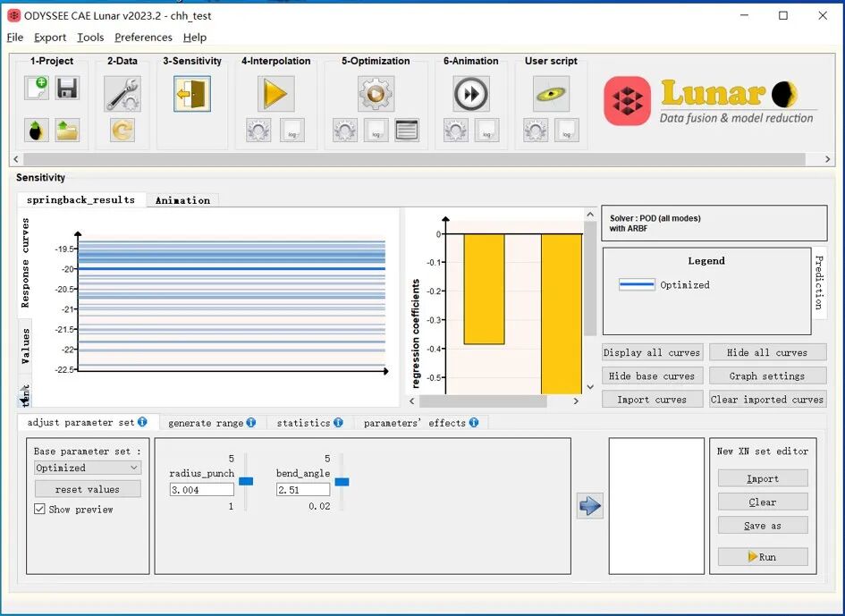Open the vertical Prediction tab
Viewport: 845px width, 616px height.
(818, 283)
